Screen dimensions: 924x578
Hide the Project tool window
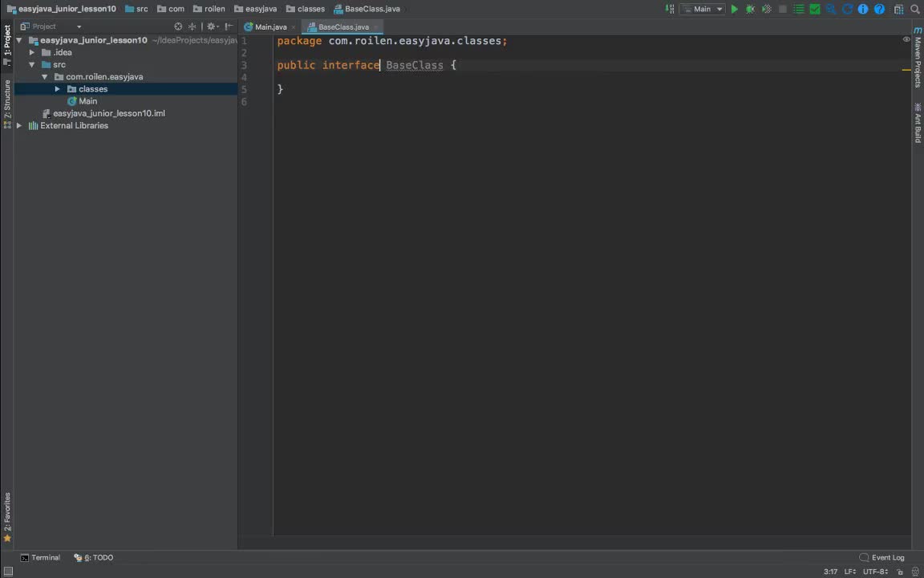coord(229,26)
